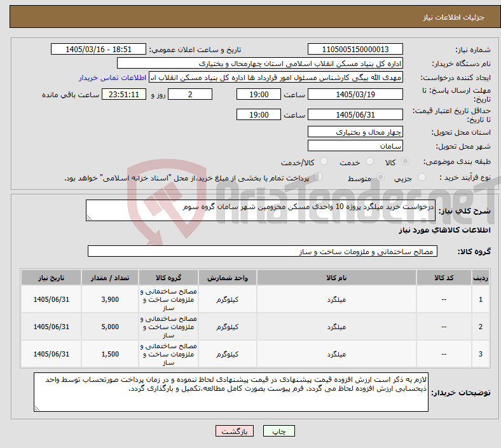Image resolution: width=501 pixels, height=448 pixels.
Task: Click میلگرد item name in row 3
Action: coord(336,354)
